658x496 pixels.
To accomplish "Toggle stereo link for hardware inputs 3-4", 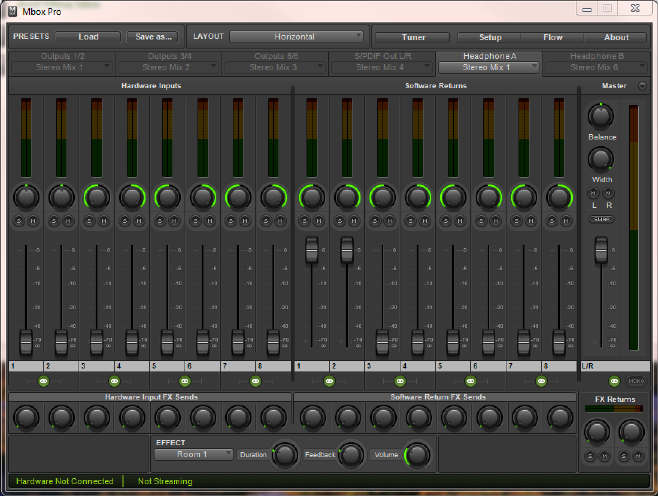I will point(114,381).
